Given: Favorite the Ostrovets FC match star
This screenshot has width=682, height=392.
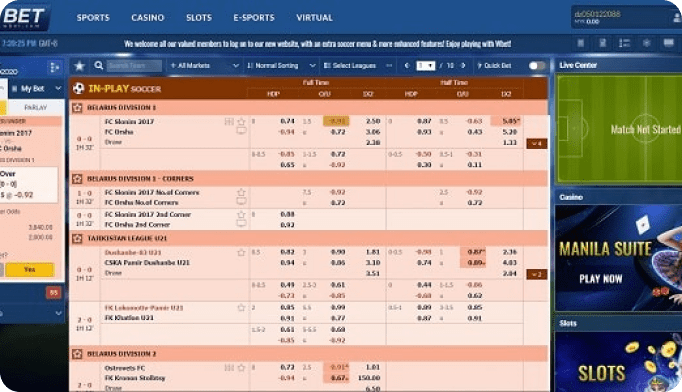Looking at the screenshot, I should (241, 368).
